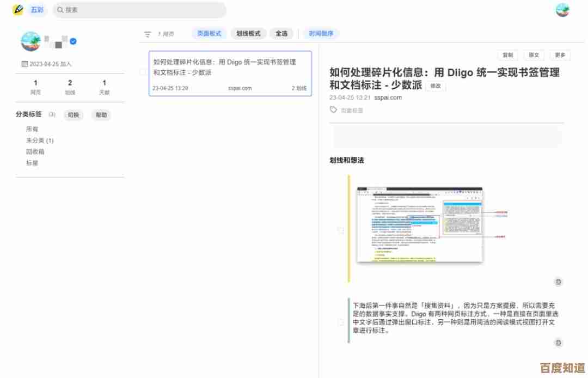The width and height of the screenshot is (588, 378).
Task: Open the 原文 link to the original article
Action: coord(534,55)
